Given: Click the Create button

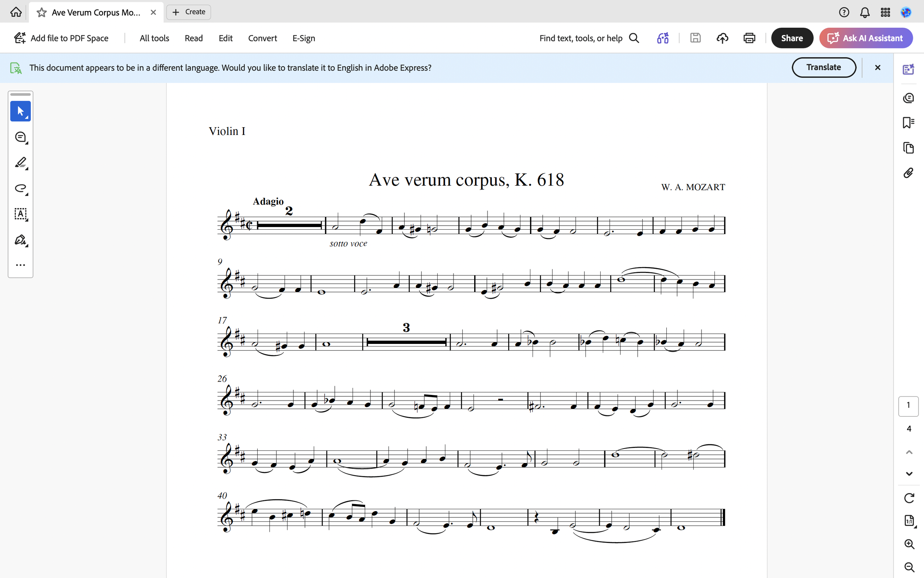Looking at the screenshot, I should (189, 12).
